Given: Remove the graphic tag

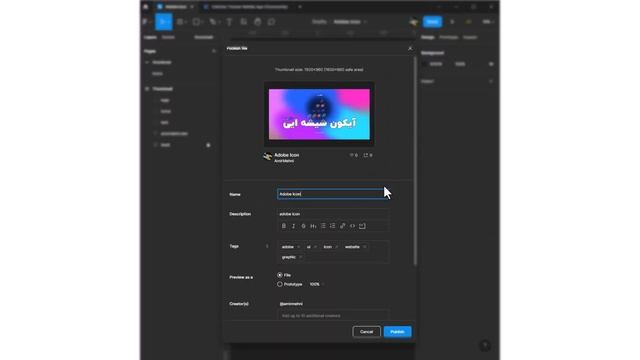Looking at the screenshot, I should pos(300,257).
